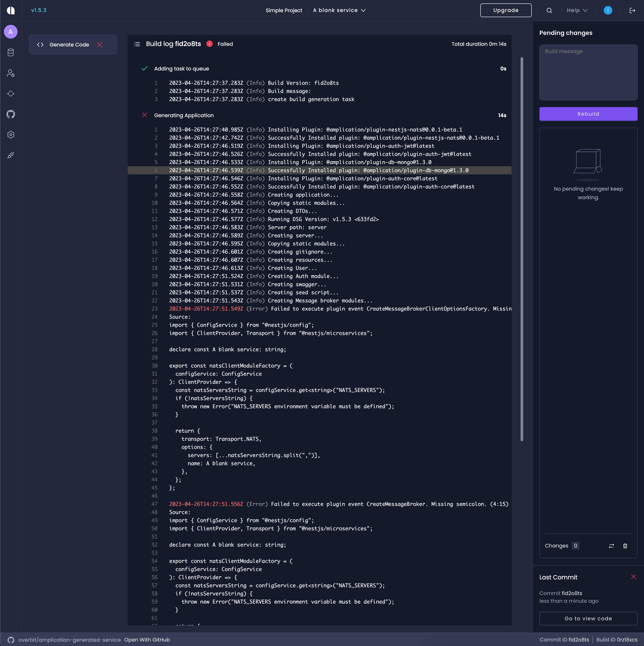The height and width of the screenshot is (646, 644).
Task: Open the commits diamond icon in sidebar
Action: (x=10, y=94)
